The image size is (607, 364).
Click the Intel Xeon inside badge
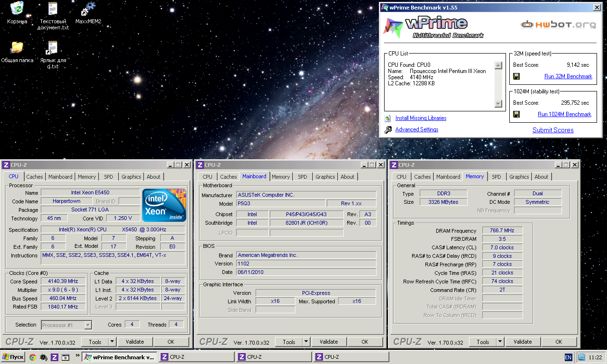pos(165,205)
